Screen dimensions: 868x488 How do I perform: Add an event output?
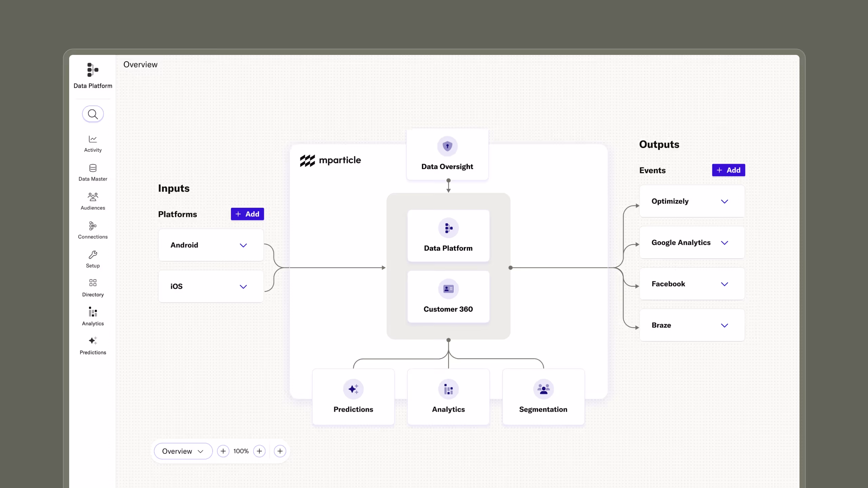[728, 170]
